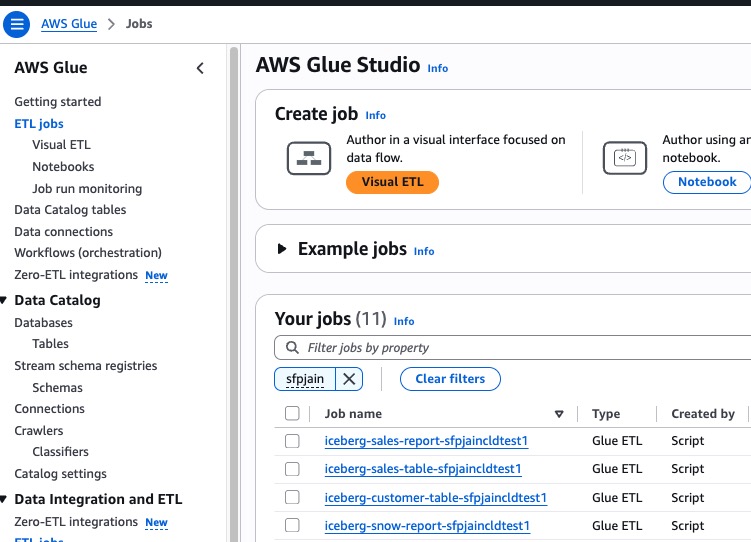This screenshot has width=751, height=542.
Task: Expand the Example jobs section
Action: click(x=282, y=249)
